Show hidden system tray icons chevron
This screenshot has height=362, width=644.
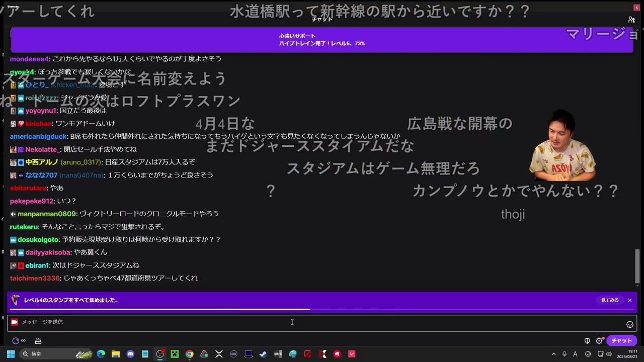coord(553,354)
